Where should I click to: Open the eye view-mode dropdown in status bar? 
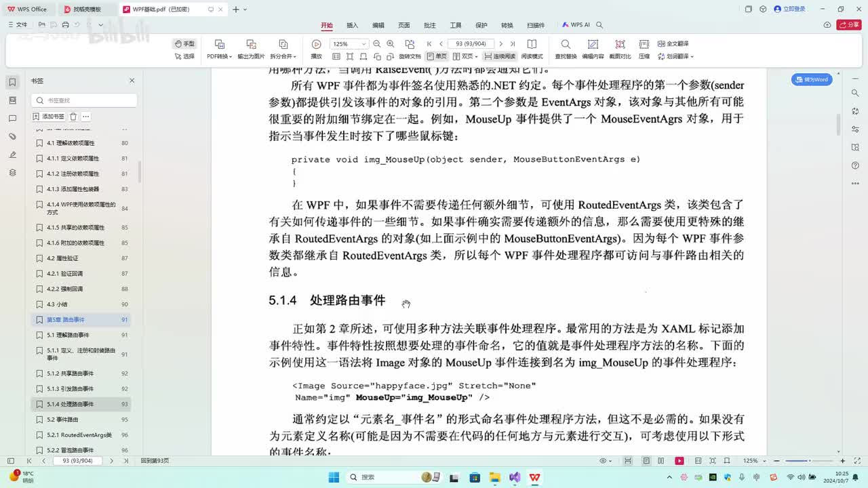point(605,461)
